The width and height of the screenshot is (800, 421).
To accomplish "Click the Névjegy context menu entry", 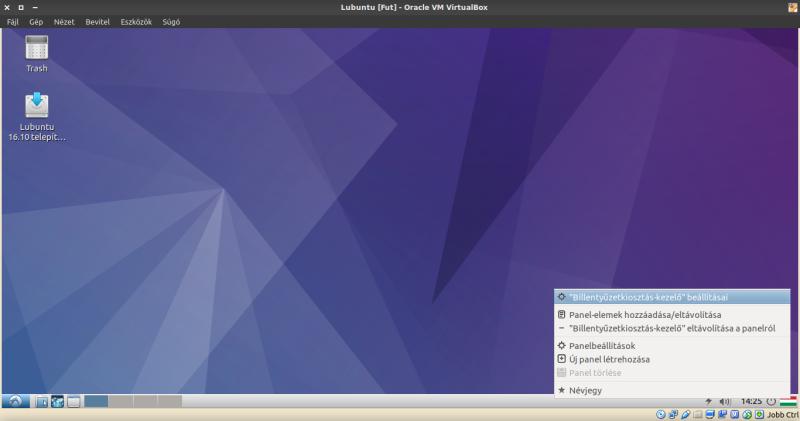I will [x=672, y=390].
